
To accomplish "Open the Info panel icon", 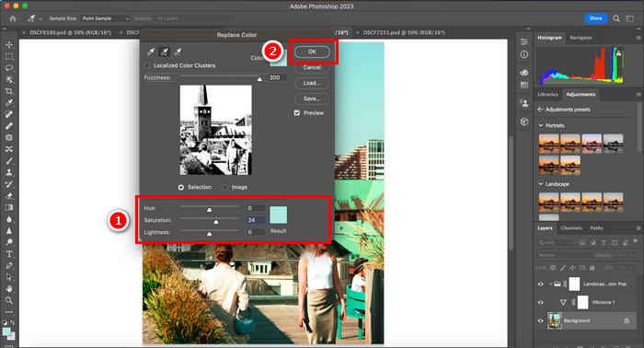I will point(524,54).
